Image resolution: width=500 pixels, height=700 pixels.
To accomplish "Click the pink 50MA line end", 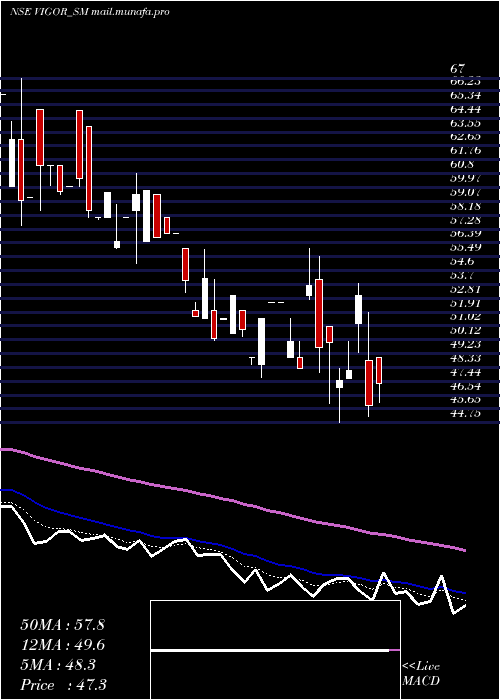I will click(463, 550).
